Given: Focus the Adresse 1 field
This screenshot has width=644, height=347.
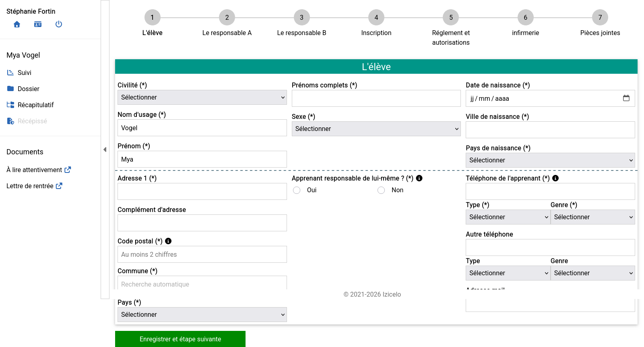Looking at the screenshot, I should click(x=202, y=191).
